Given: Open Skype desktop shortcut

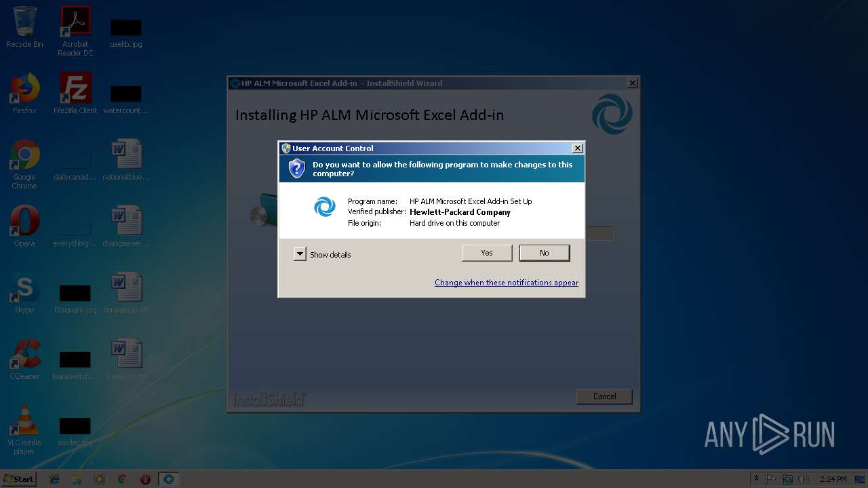Looking at the screenshot, I should 24,293.
